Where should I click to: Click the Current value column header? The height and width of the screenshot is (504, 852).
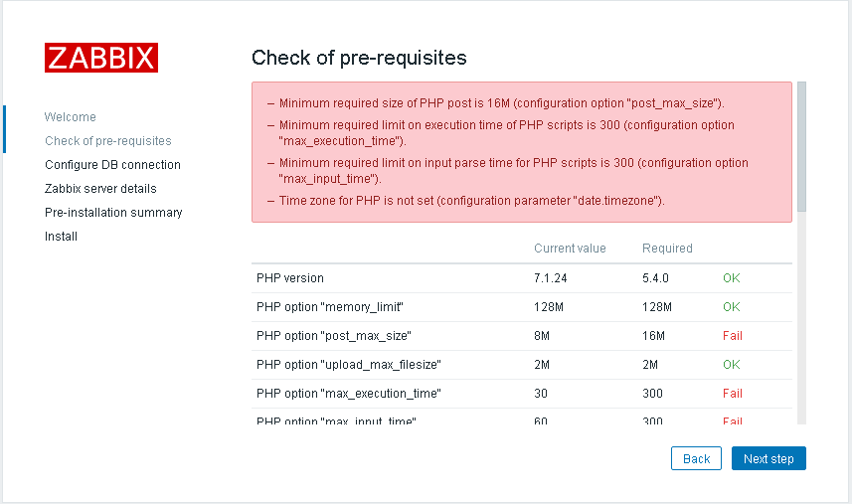click(x=570, y=249)
